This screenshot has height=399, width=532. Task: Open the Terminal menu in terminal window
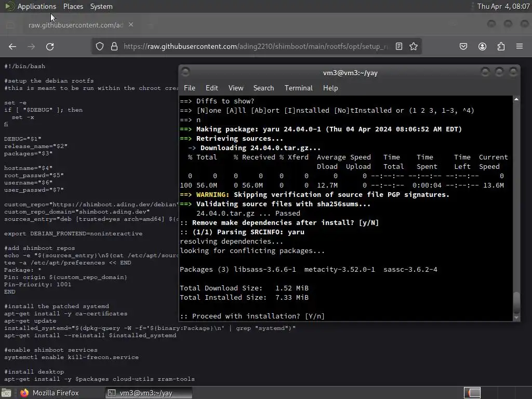[x=299, y=88]
